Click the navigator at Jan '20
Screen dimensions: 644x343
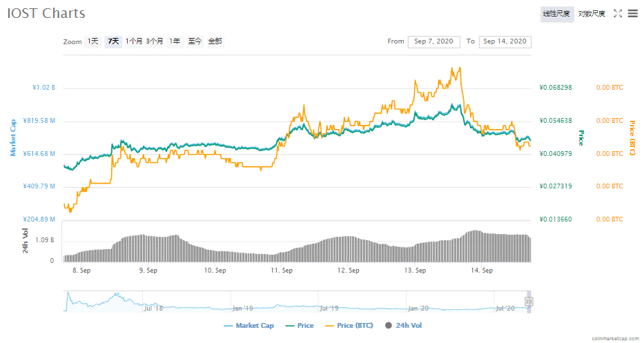pos(418,308)
